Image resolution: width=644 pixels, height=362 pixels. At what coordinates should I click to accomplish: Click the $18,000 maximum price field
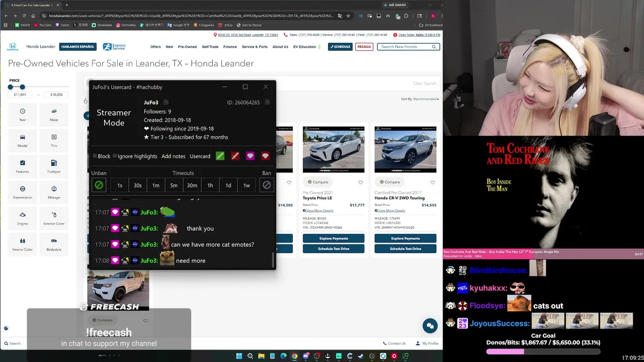coord(56,95)
